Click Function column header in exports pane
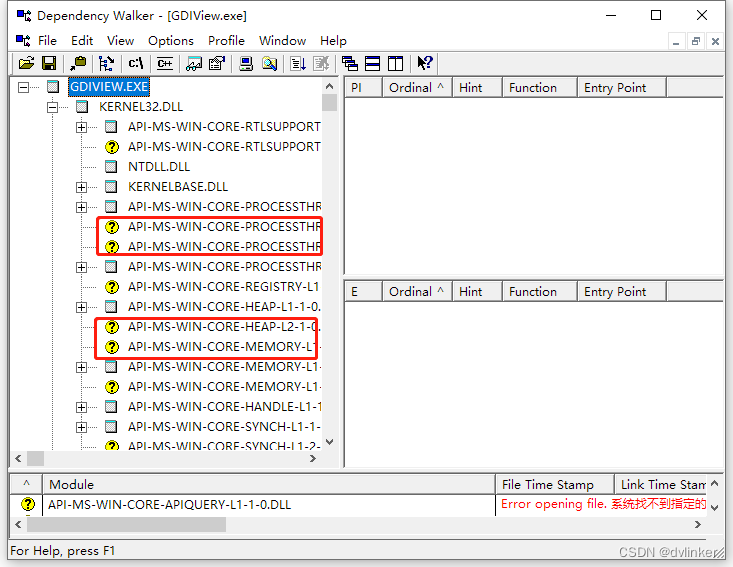Screen dimensions: 733x567 pos(540,292)
